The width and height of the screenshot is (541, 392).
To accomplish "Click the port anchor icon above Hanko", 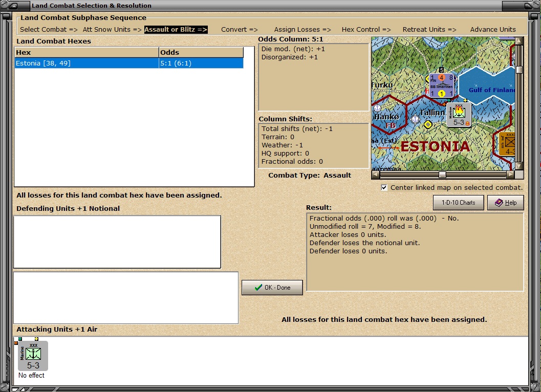I will (x=377, y=108).
